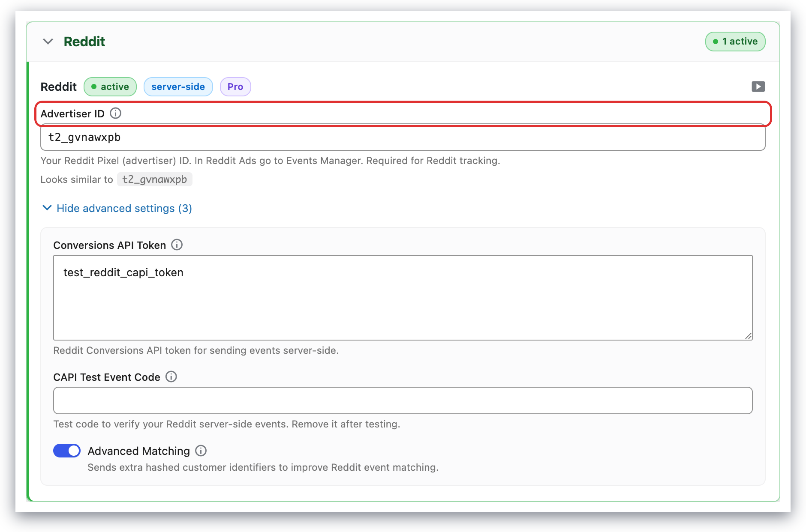This screenshot has width=806, height=532.
Task: Click the Advertiser ID field label
Action: [x=72, y=114]
